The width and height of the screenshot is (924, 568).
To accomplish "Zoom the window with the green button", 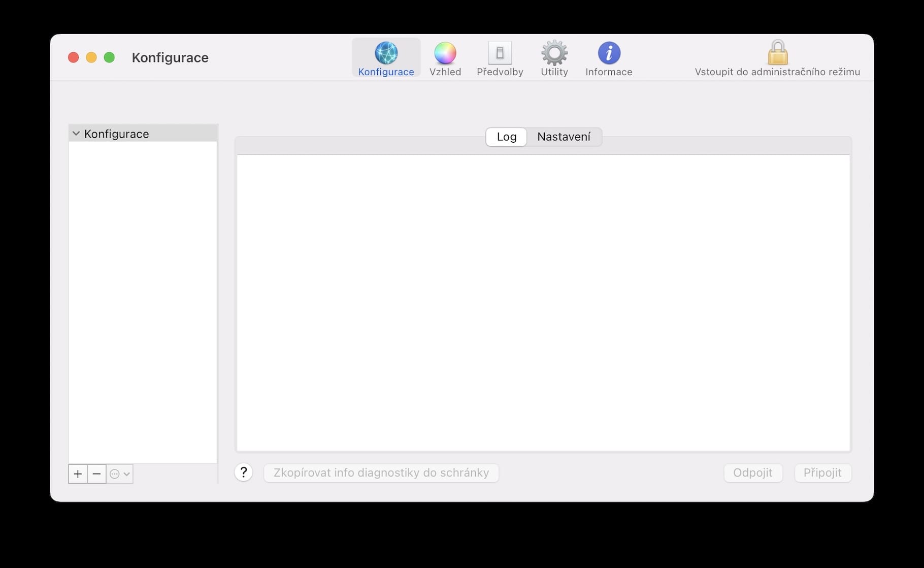I will [109, 57].
